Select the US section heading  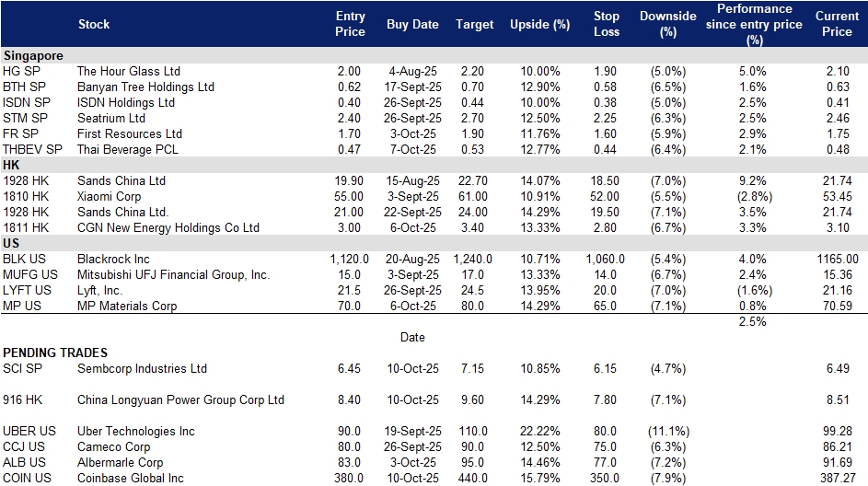coord(11,244)
